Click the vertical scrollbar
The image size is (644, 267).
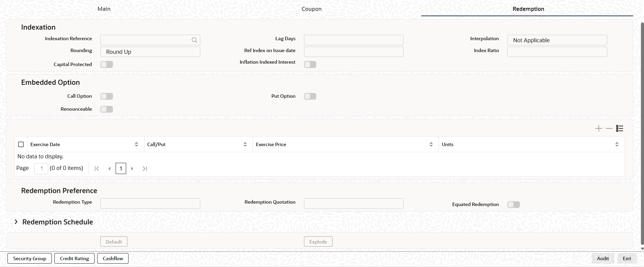tap(642, 133)
